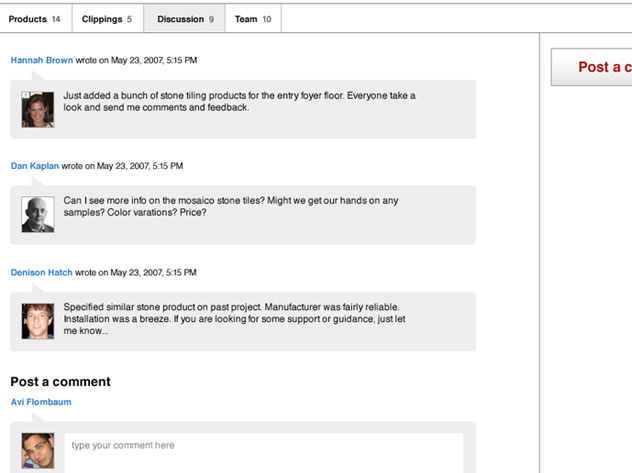Open Avi Flombaum's profile link

pyautogui.click(x=41, y=402)
